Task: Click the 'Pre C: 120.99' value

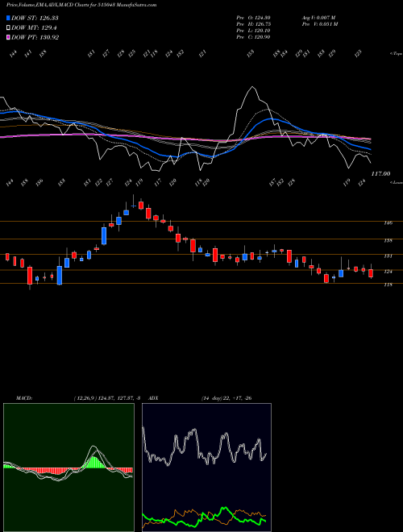Action: [x=253, y=37]
